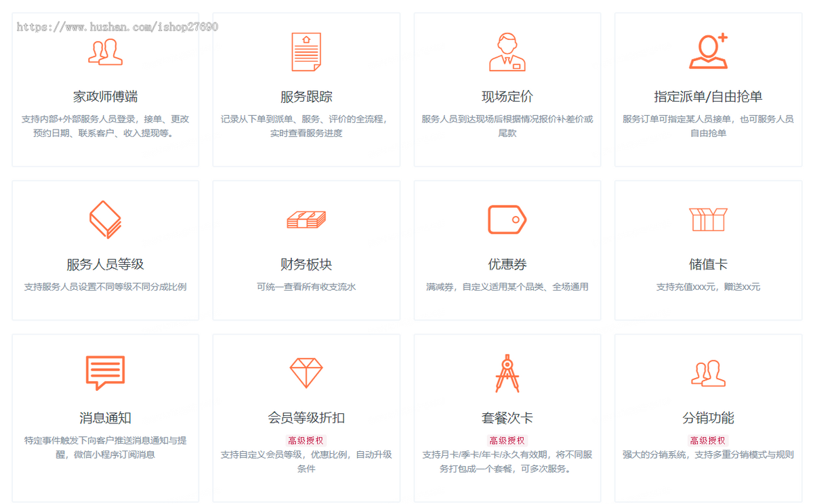Image resolution: width=813 pixels, height=504 pixels.
Task: Click description starting 满减券，自定义适用
Action: pyautogui.click(x=507, y=287)
